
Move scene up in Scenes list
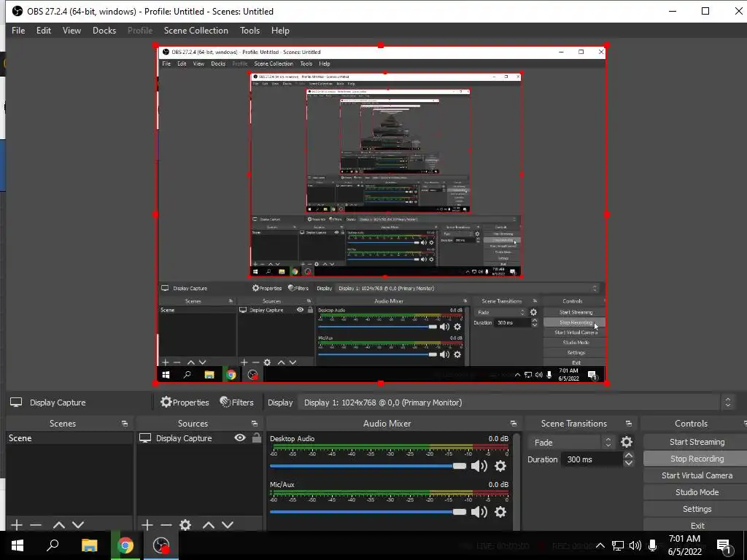[59, 525]
